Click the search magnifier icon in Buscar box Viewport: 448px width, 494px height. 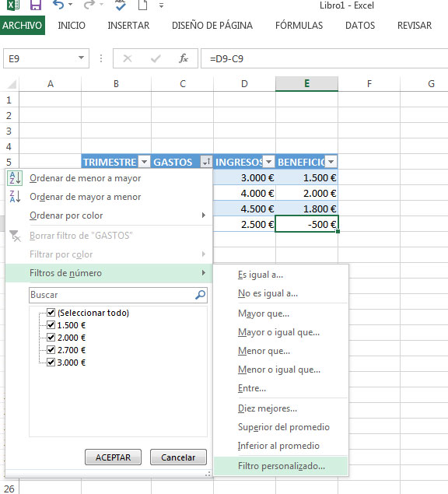pyautogui.click(x=201, y=295)
